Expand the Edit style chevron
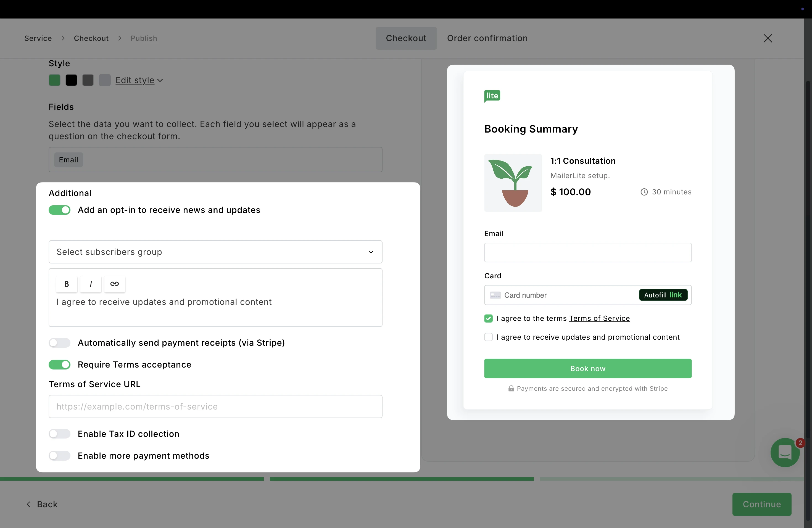The image size is (812, 528). tap(160, 80)
